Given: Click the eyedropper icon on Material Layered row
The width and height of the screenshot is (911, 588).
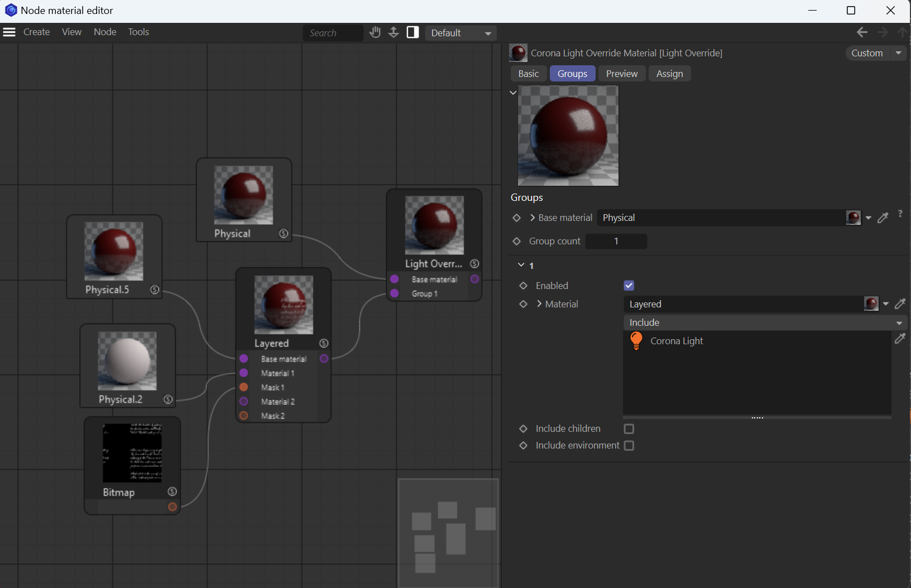Looking at the screenshot, I should tap(900, 304).
